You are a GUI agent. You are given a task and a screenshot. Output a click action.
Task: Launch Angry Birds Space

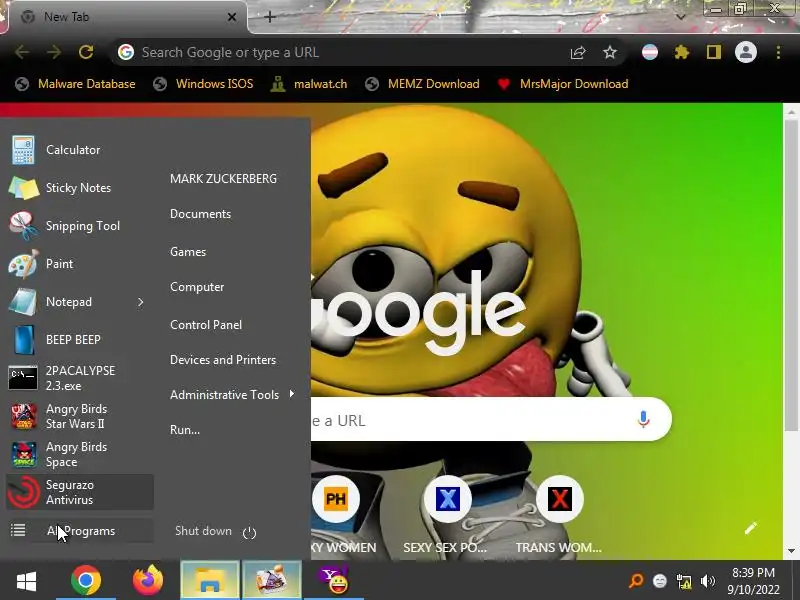tap(79, 454)
